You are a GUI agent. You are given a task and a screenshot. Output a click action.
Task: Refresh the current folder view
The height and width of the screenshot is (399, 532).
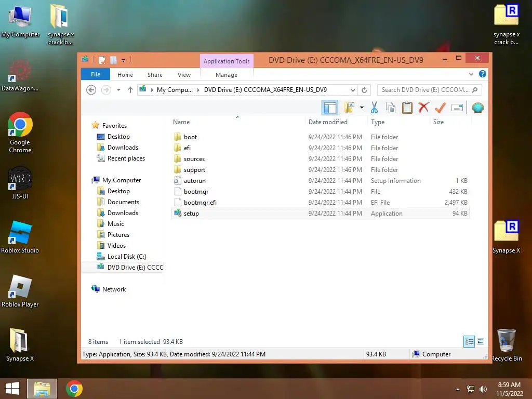(364, 90)
